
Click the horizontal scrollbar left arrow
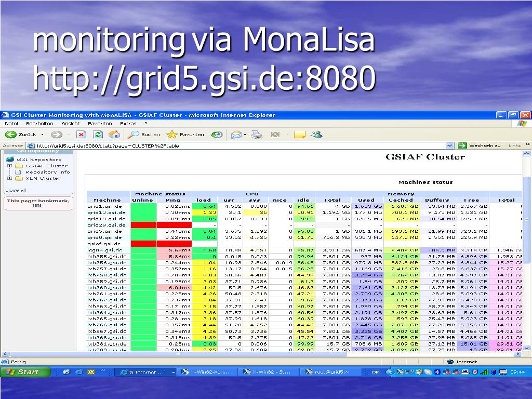[x=4, y=354]
